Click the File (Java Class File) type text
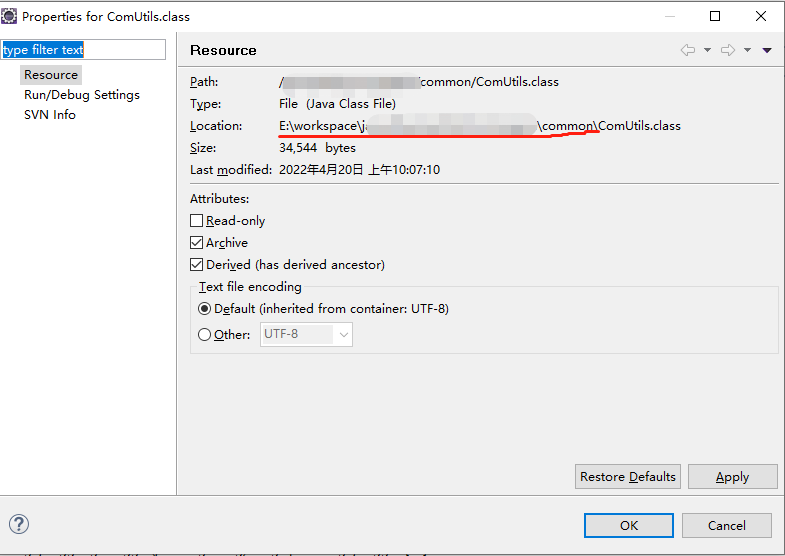The width and height of the screenshot is (785, 556). tap(337, 104)
